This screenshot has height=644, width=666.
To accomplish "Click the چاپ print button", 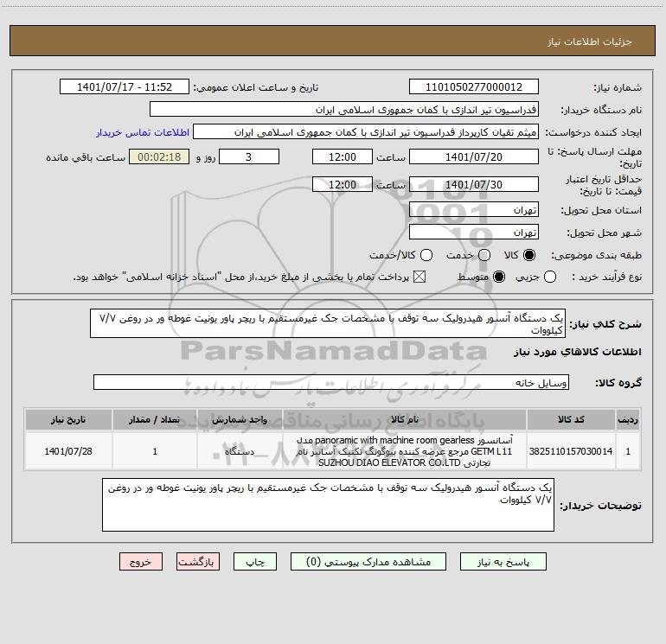I will tap(255, 562).
